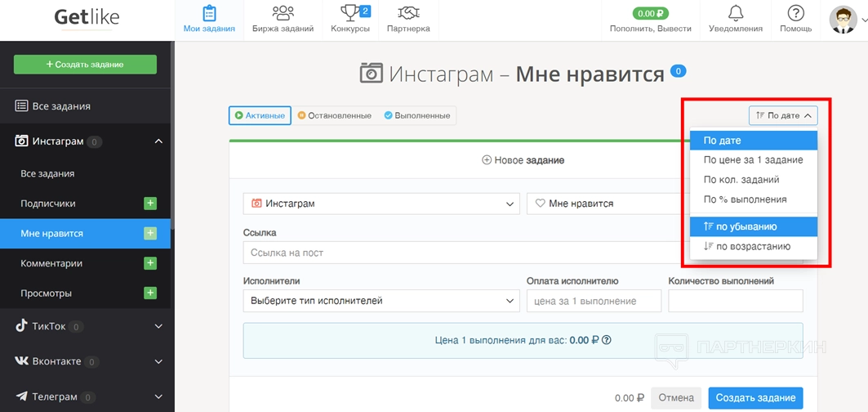Click the Getlike logo
This screenshot has height=412, width=868.
[87, 18]
